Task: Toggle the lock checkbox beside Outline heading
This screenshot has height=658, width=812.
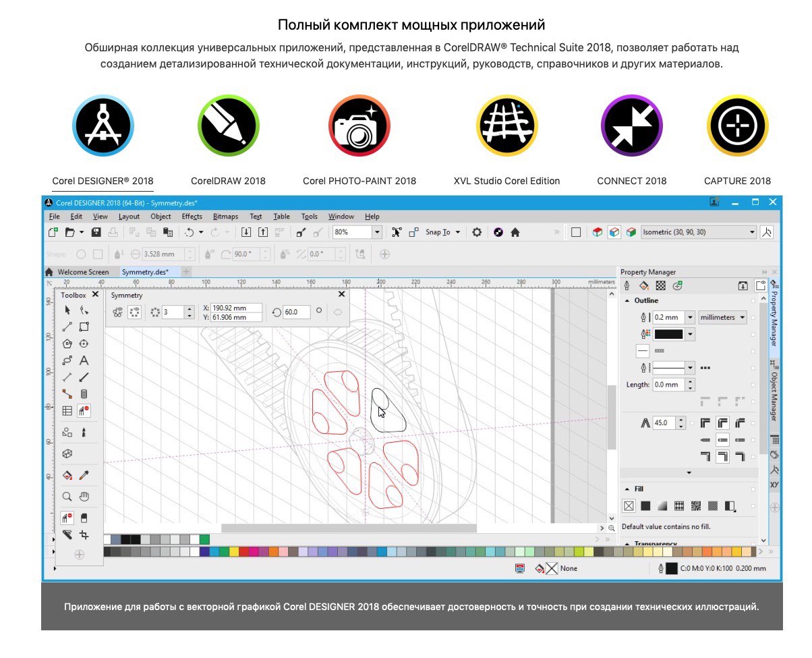Action: [753, 301]
